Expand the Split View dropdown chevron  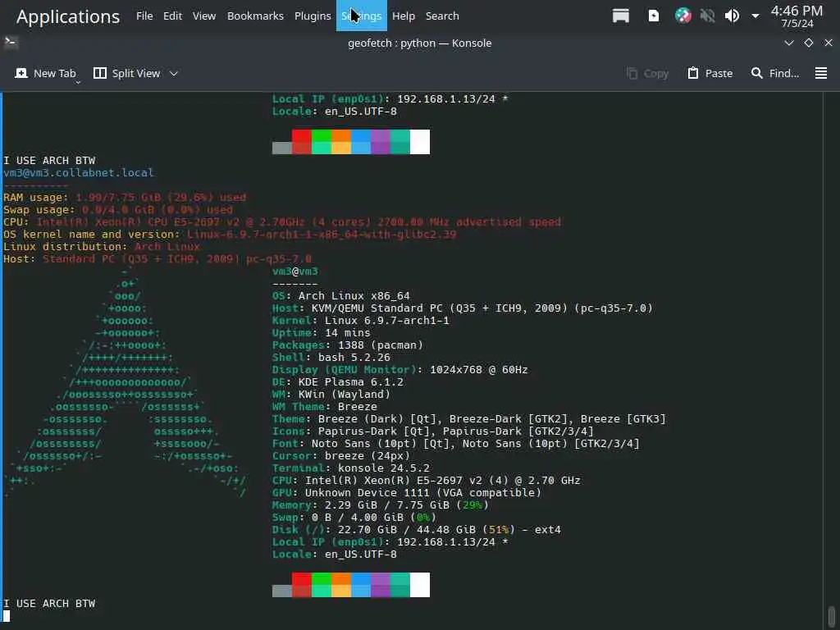pos(174,73)
